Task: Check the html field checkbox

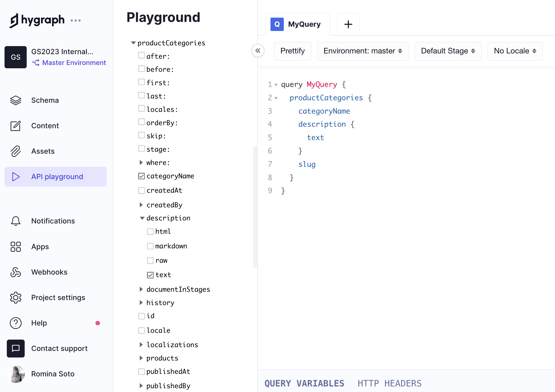Action: point(150,231)
